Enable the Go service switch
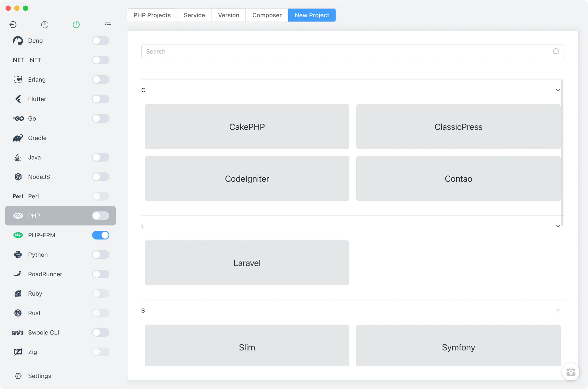588x389 pixels. click(100, 118)
